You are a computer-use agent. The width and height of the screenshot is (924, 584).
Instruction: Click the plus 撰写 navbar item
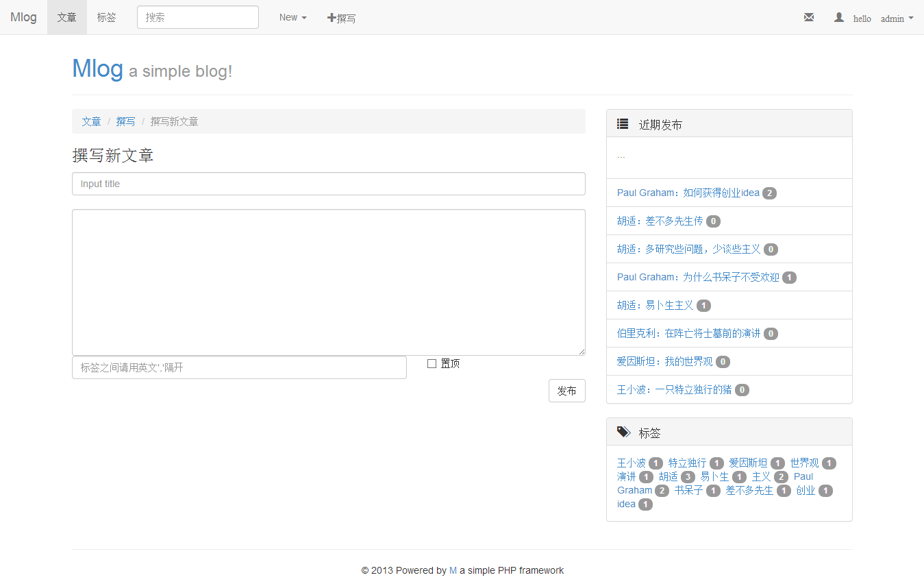click(x=341, y=18)
